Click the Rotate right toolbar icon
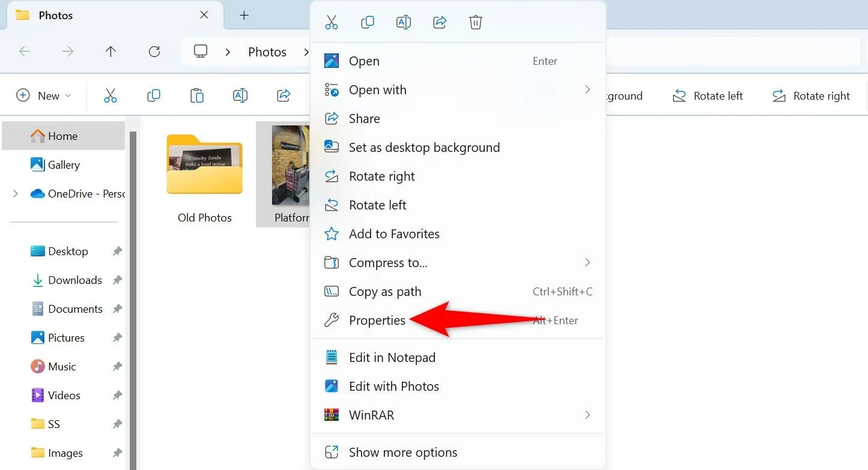 (778, 95)
